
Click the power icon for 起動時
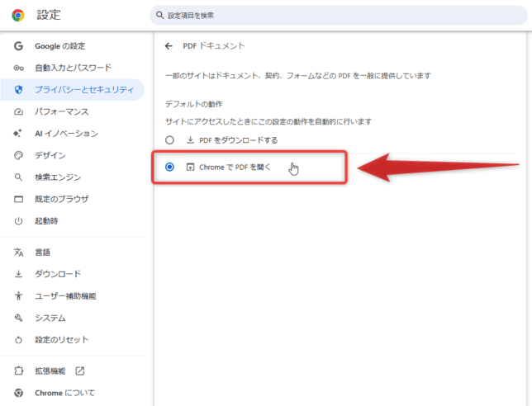pos(18,221)
